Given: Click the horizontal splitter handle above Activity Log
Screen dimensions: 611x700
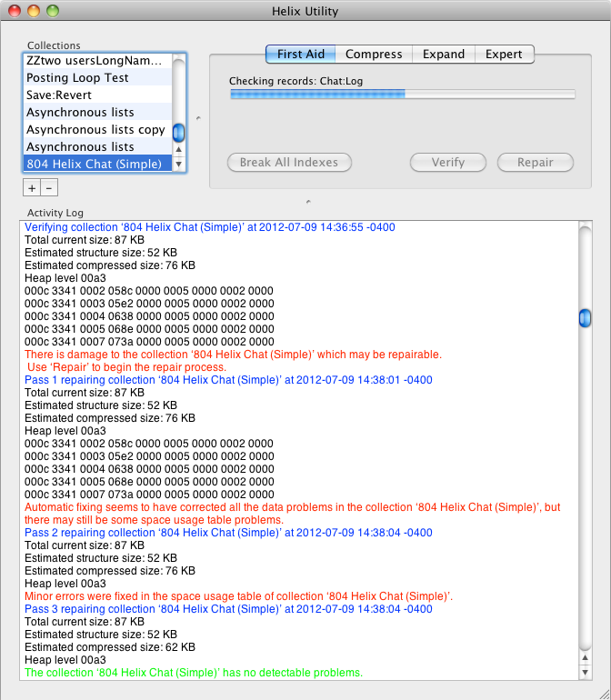Looking at the screenshot, I should 306,201.
